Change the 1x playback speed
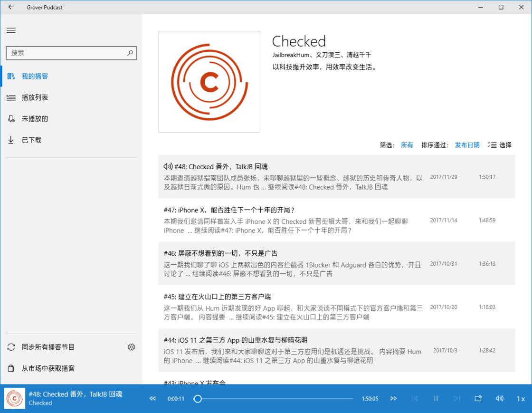The image size is (532, 413). [x=521, y=399]
